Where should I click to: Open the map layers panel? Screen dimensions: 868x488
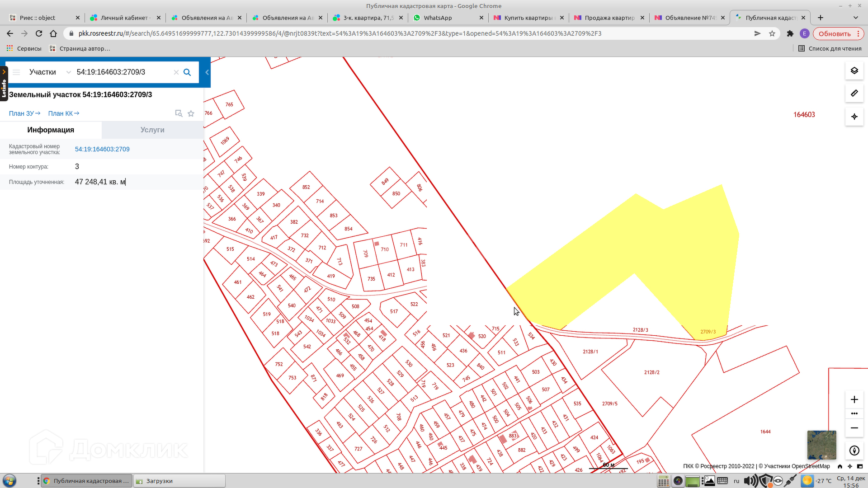pos(854,71)
